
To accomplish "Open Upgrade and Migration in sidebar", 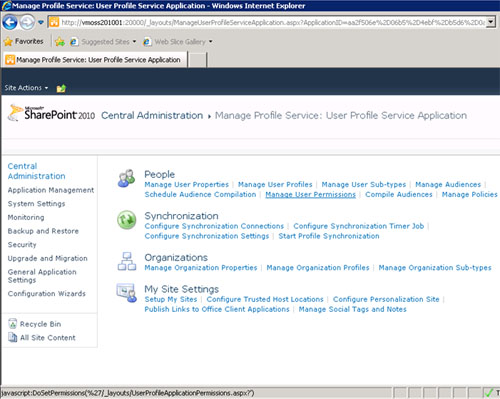I will pyautogui.click(x=47, y=258).
